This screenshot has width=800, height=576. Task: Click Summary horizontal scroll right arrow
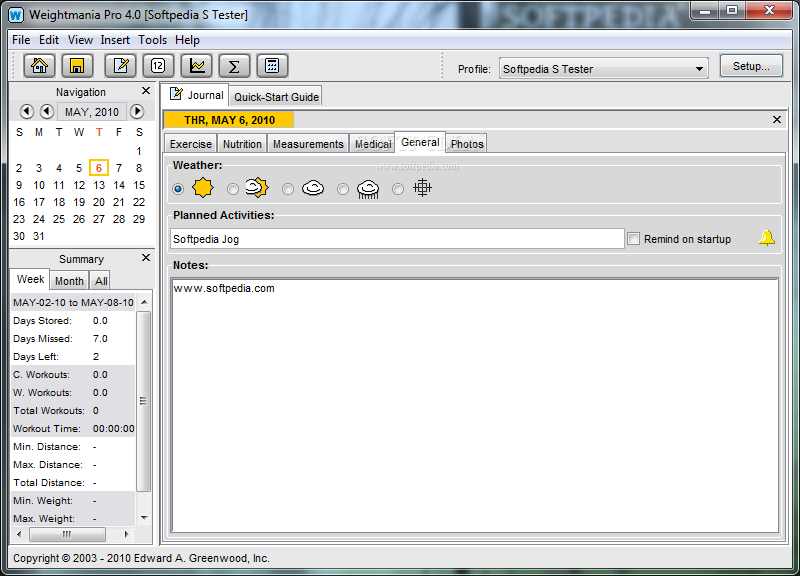127,534
